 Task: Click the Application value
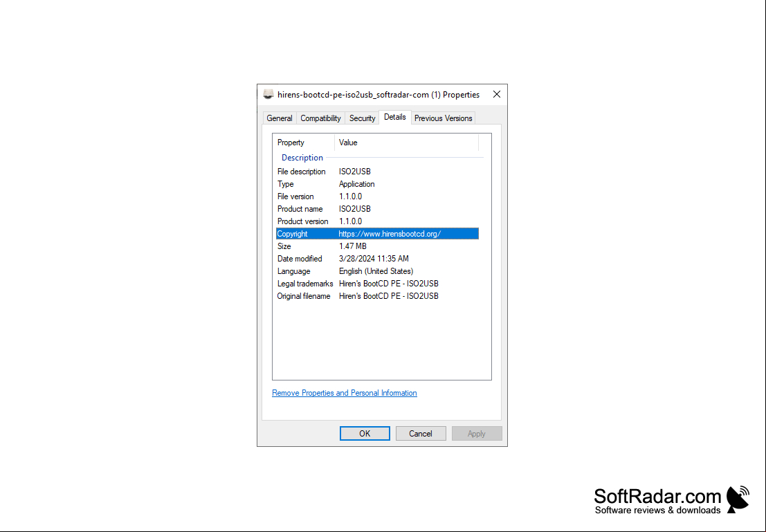coord(356,184)
